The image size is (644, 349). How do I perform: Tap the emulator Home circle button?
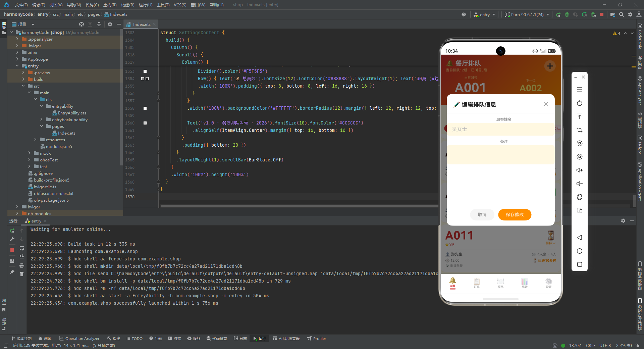[580, 251]
